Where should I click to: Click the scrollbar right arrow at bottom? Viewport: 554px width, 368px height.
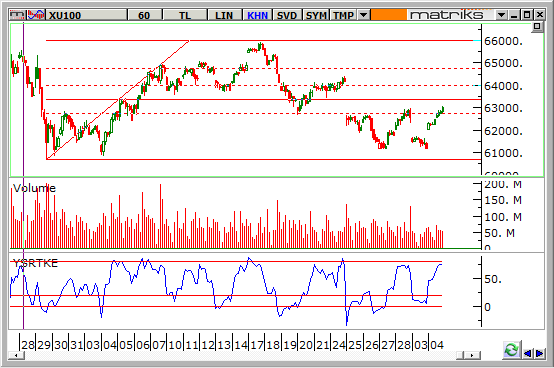click(x=473, y=355)
